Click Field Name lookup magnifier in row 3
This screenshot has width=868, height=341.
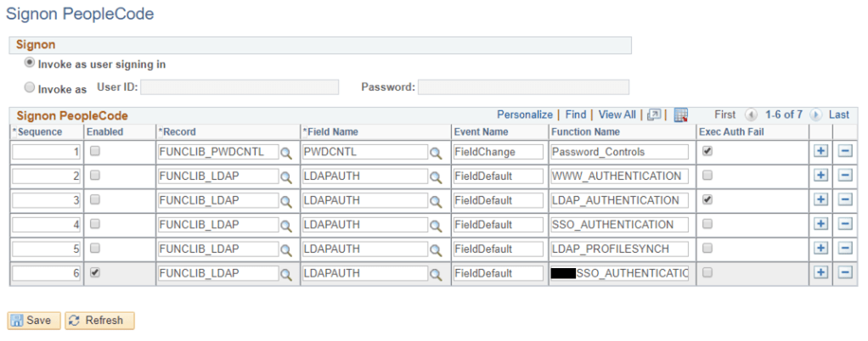pos(435,201)
